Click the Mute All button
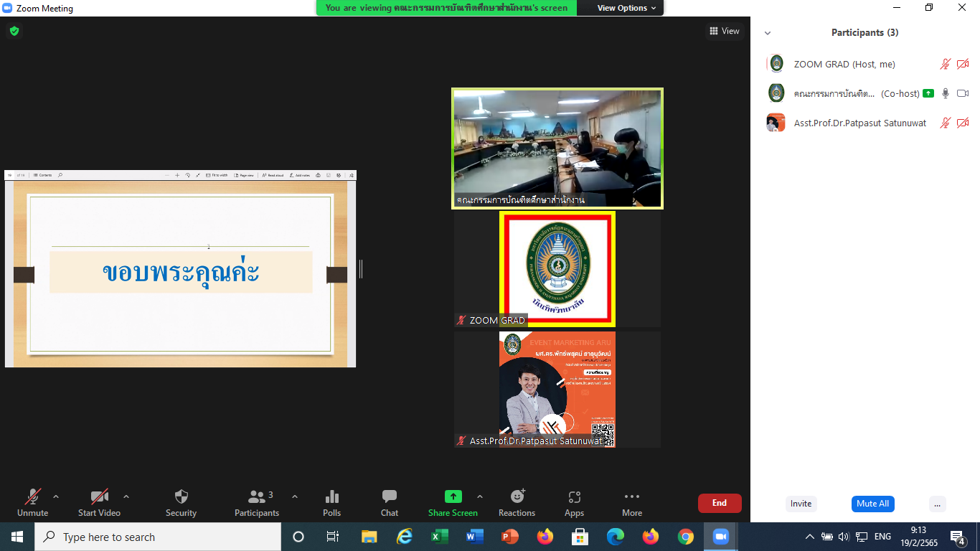Viewport: 980px width, 551px height. pyautogui.click(x=873, y=504)
